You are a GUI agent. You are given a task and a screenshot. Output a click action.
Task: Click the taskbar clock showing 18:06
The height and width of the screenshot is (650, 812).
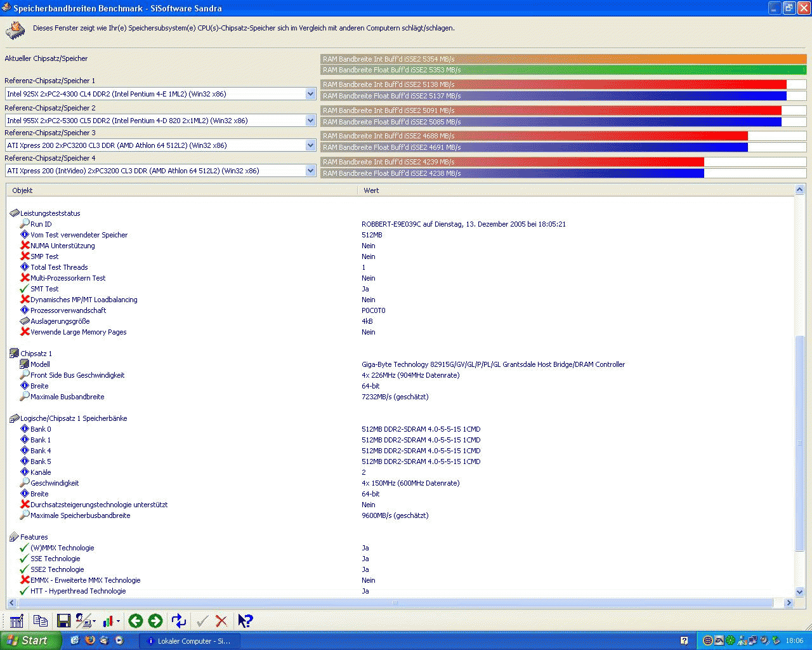tap(794, 641)
